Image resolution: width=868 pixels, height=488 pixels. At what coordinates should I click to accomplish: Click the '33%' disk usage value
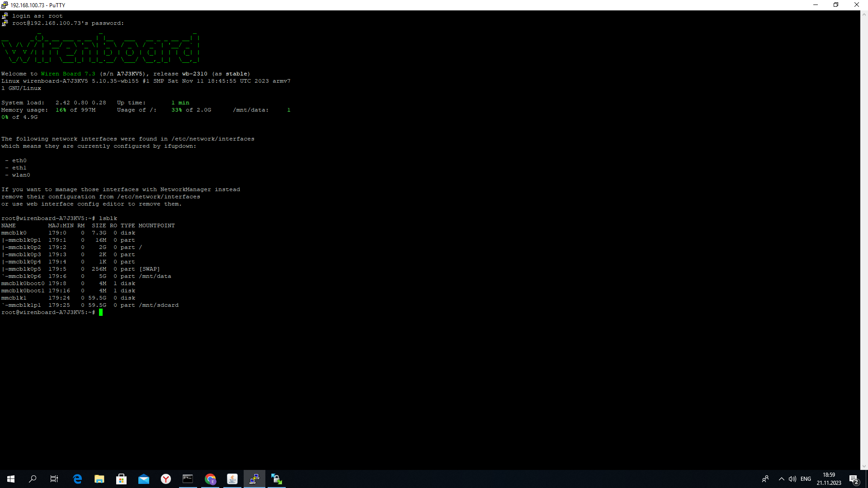pos(177,110)
